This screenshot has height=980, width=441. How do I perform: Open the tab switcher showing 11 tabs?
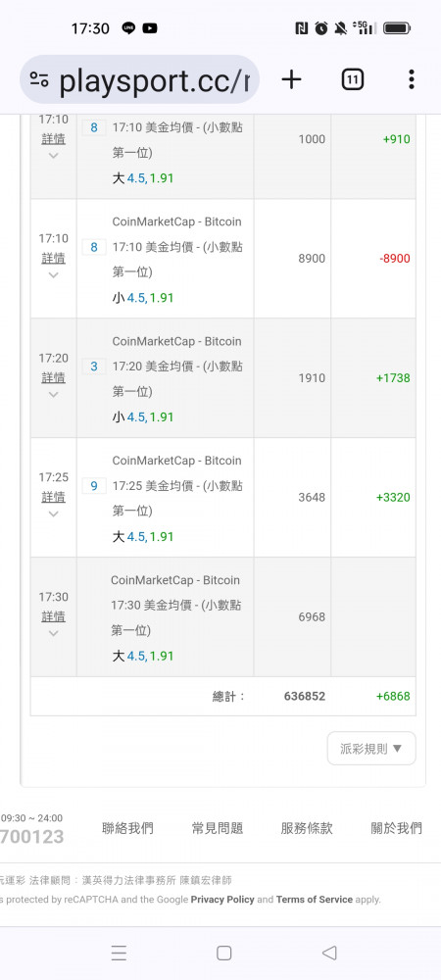click(352, 79)
